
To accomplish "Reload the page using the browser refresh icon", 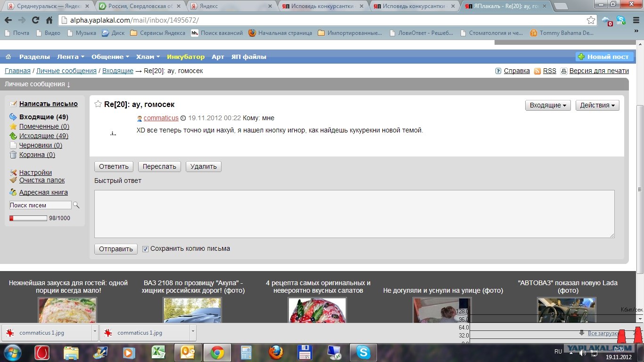I will pos(35,20).
